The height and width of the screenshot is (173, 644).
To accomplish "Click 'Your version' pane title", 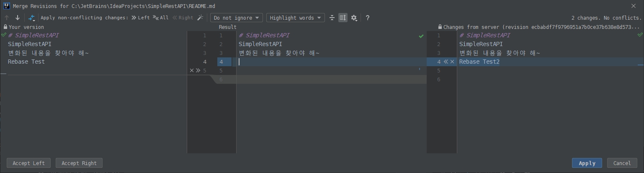I will 26,27.
